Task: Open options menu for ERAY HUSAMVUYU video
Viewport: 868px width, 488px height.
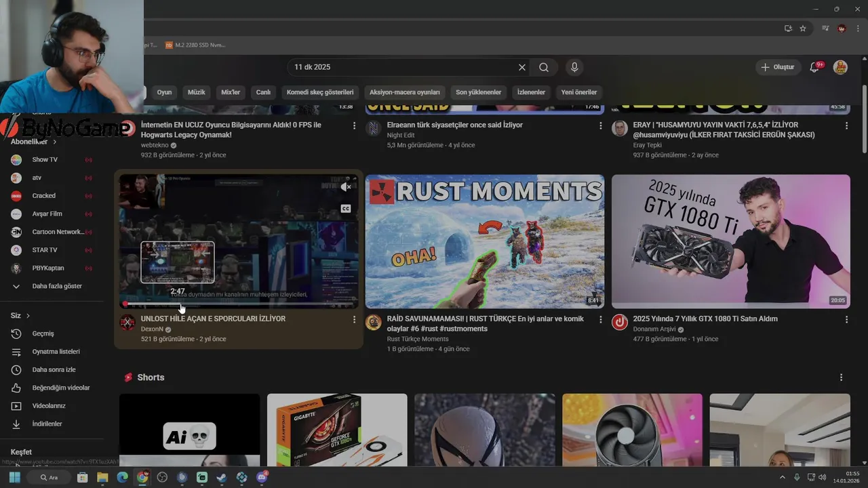Action: [846, 125]
